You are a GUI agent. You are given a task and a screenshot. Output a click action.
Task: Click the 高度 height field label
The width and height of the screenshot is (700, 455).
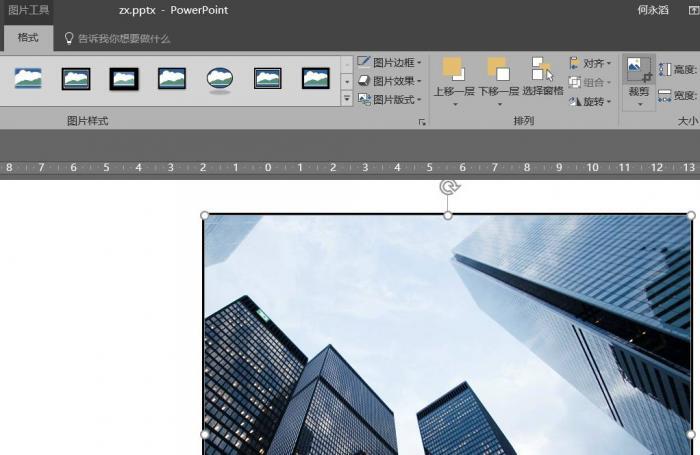[684, 69]
